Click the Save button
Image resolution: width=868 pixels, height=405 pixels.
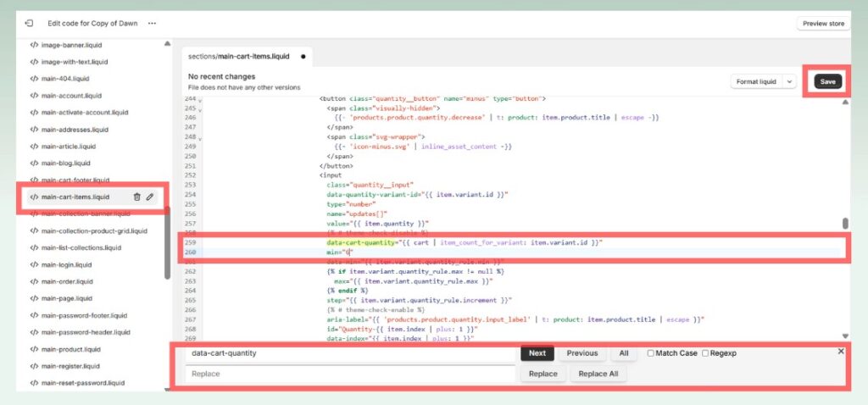pos(827,82)
